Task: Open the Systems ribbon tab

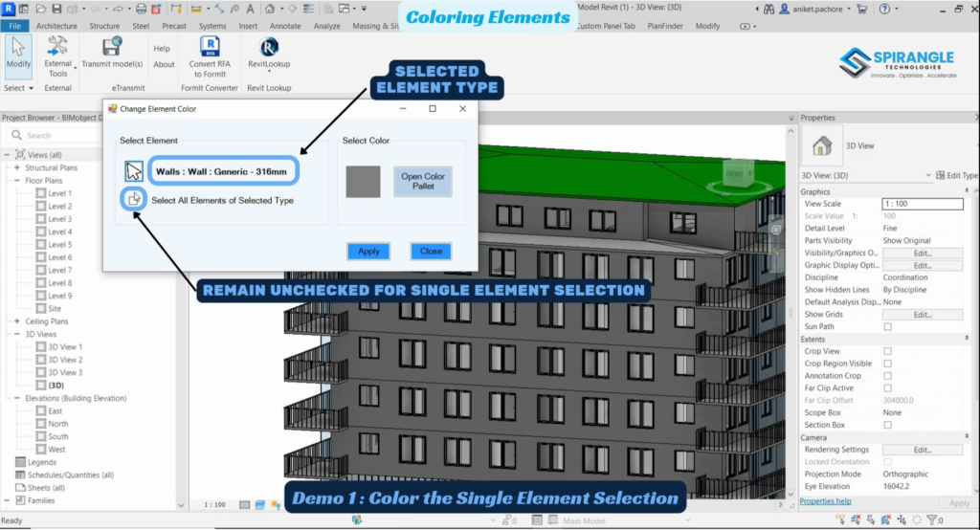Action: point(212,26)
